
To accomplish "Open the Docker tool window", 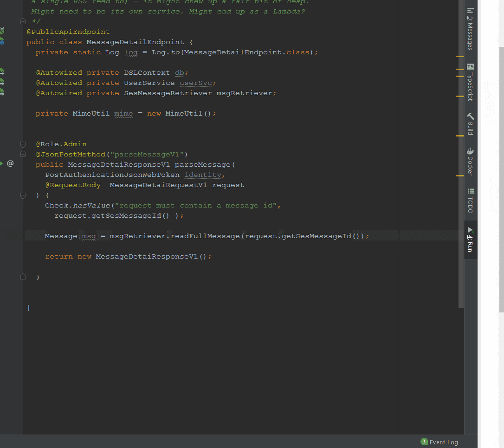I will pos(470,162).
